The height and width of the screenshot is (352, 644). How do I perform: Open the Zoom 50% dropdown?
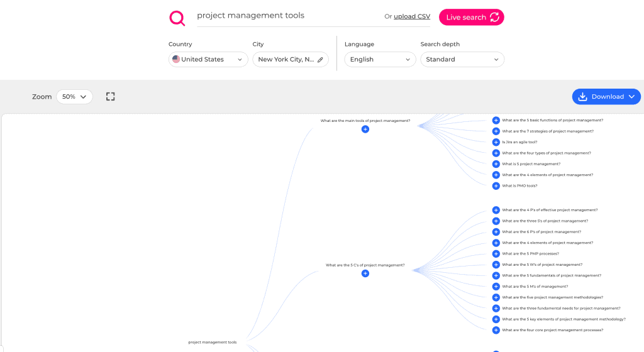click(74, 97)
